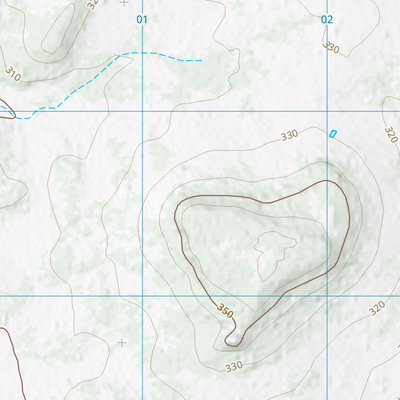Click the 330 label above the heart-shaped hill
The height and width of the screenshot is (400, 400).
pos(289,135)
